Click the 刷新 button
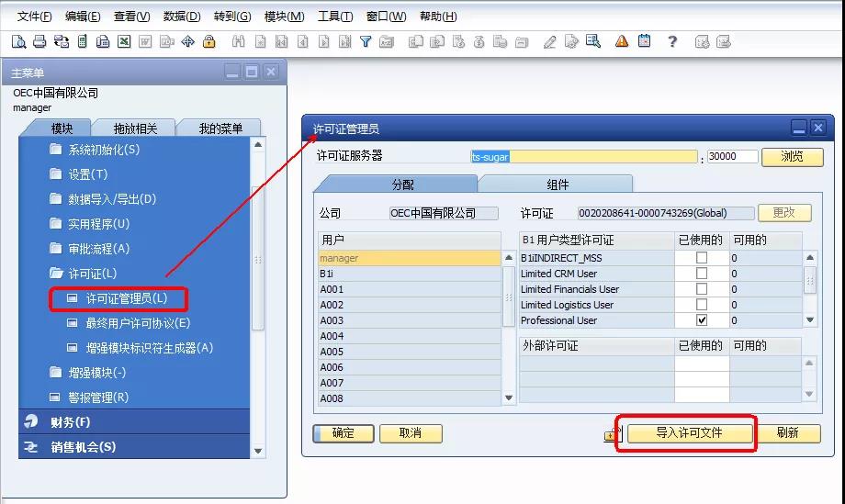The width and height of the screenshot is (845, 504). pos(787,433)
